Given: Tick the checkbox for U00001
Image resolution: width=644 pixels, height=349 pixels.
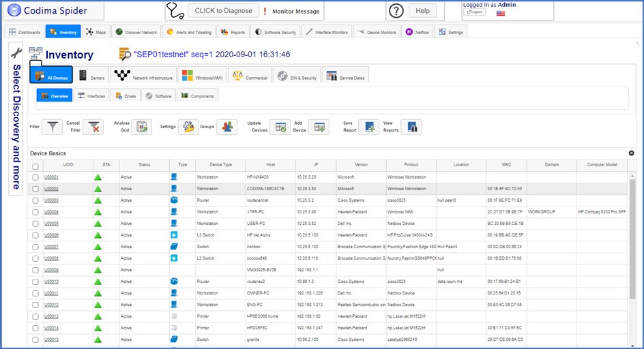Looking at the screenshot, I should (35, 177).
